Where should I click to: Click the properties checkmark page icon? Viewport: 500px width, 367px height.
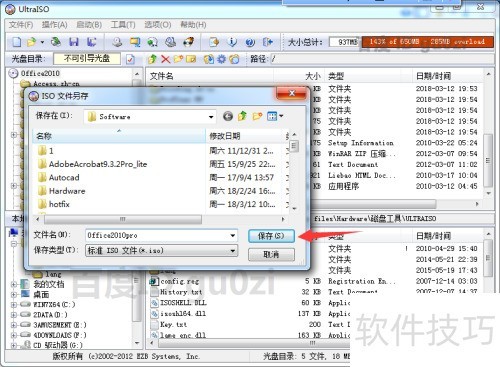pyautogui.click(x=130, y=59)
